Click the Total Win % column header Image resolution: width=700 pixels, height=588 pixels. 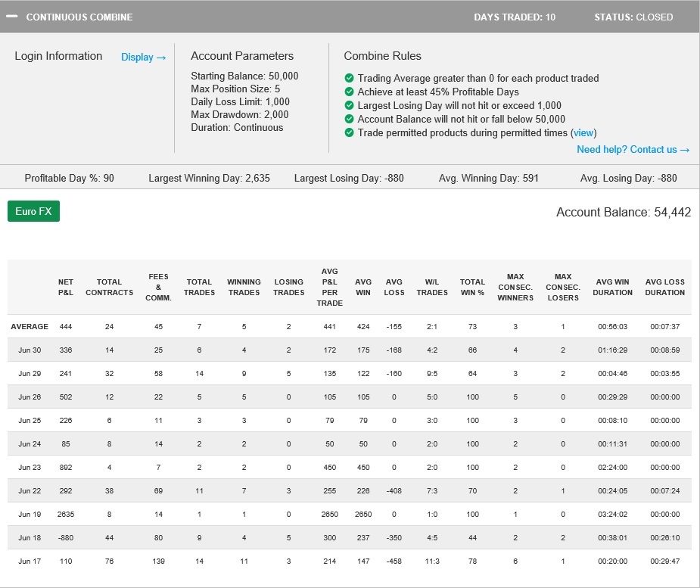(x=472, y=288)
